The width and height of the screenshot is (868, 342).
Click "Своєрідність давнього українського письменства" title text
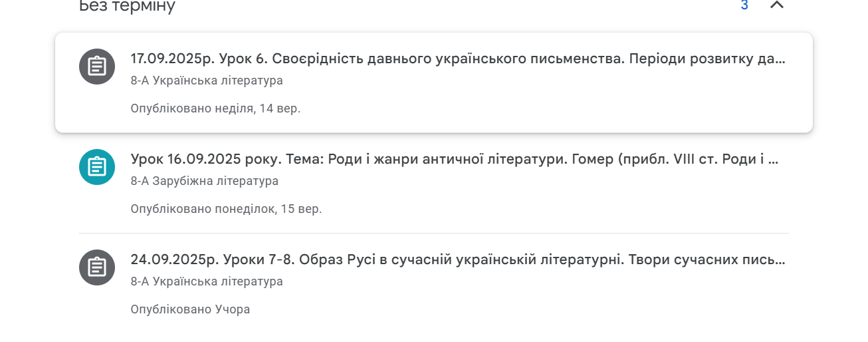click(x=449, y=59)
